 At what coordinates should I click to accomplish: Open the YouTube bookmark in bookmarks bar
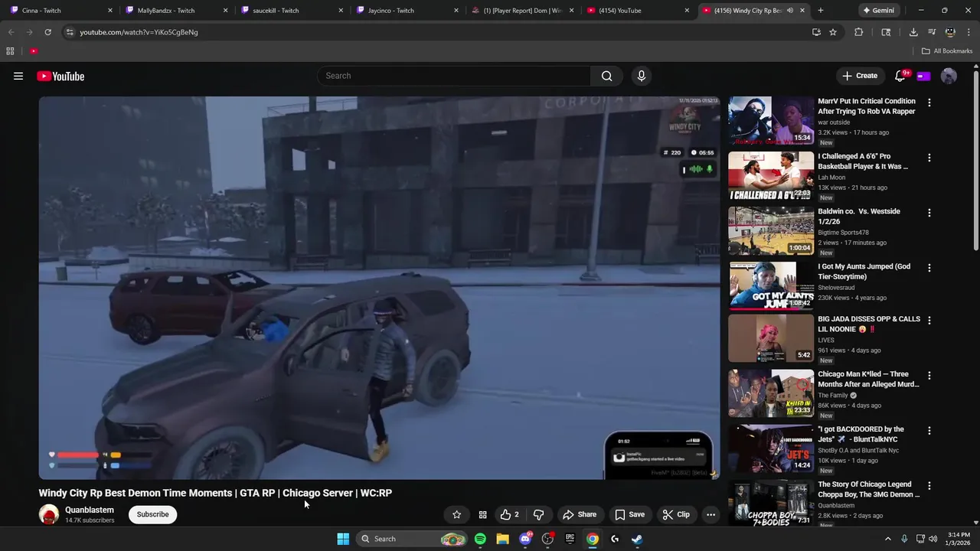pos(34,51)
